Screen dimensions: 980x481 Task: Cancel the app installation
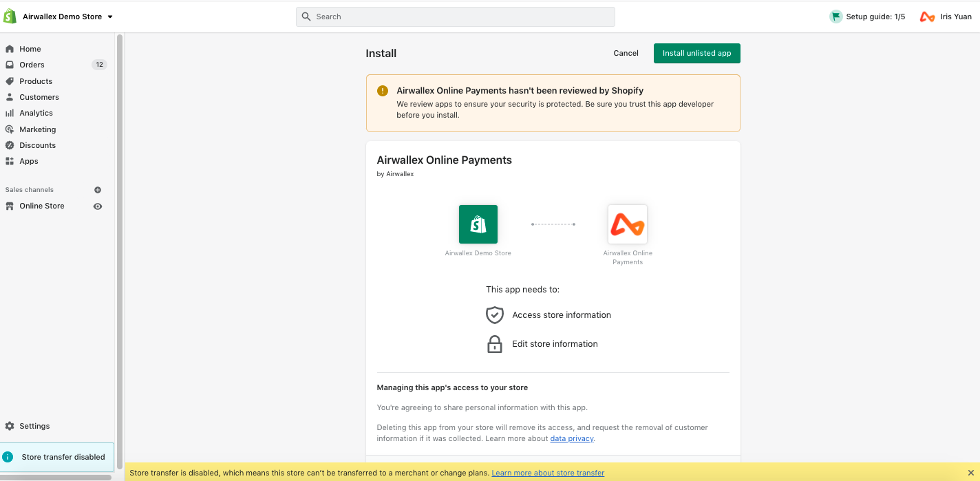click(x=626, y=53)
